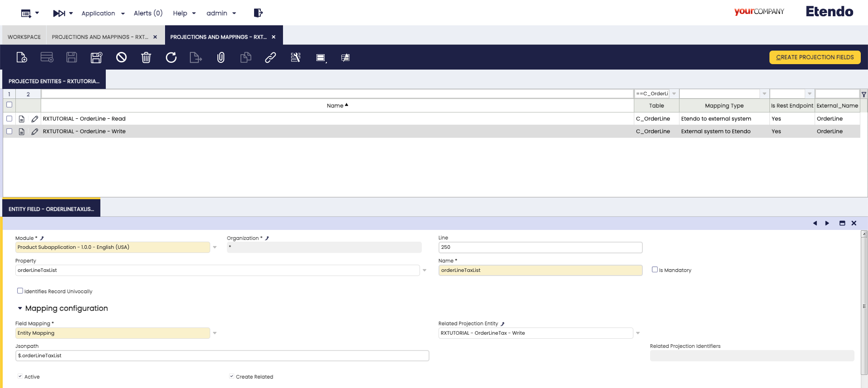Viewport: 868px width, 388px height.
Task: Open the Property dropdown
Action: [425, 270]
